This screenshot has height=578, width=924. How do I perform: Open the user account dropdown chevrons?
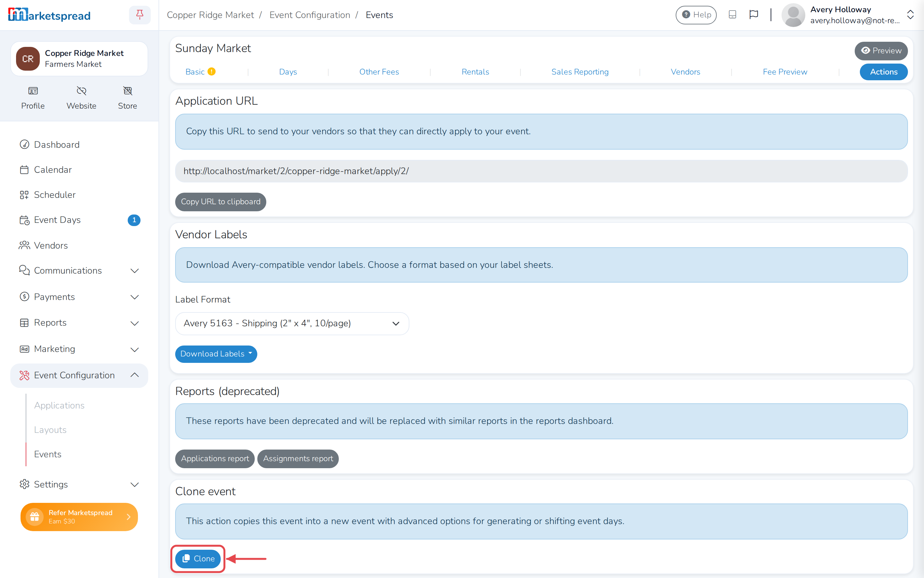[x=910, y=15]
